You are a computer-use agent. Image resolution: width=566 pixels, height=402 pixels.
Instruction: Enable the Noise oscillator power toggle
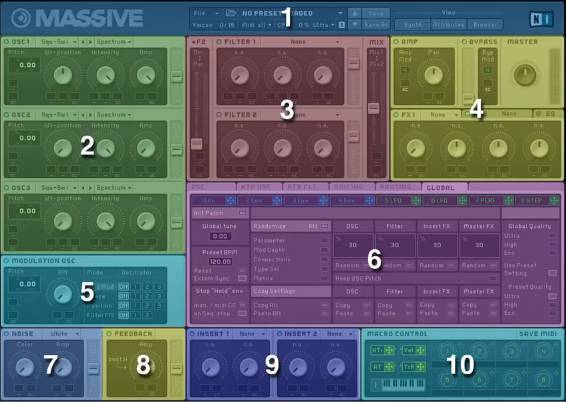[x=6, y=334]
